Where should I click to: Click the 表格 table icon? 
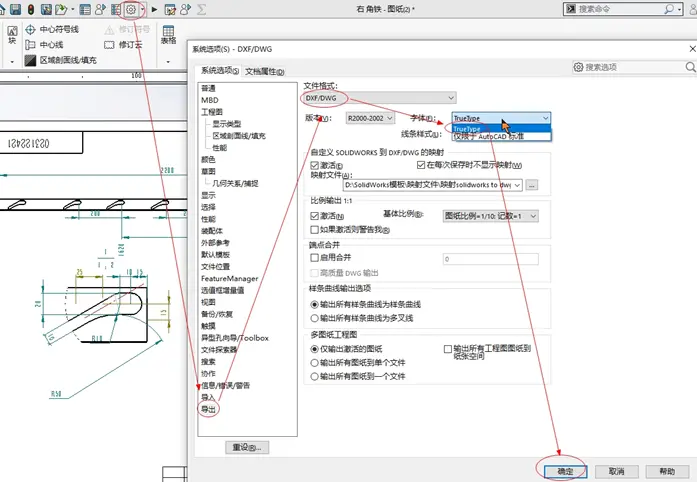[x=168, y=35]
